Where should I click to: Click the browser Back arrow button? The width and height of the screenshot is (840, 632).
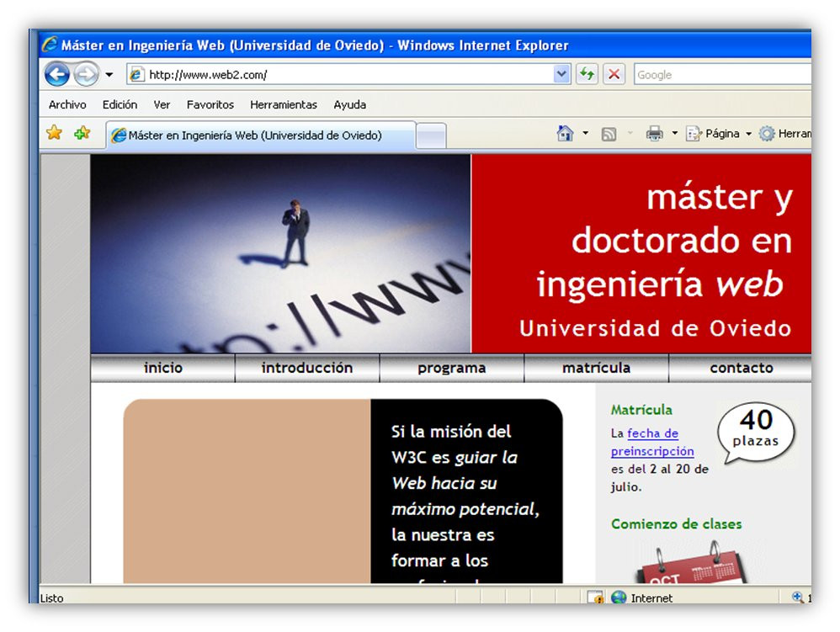tap(56, 74)
